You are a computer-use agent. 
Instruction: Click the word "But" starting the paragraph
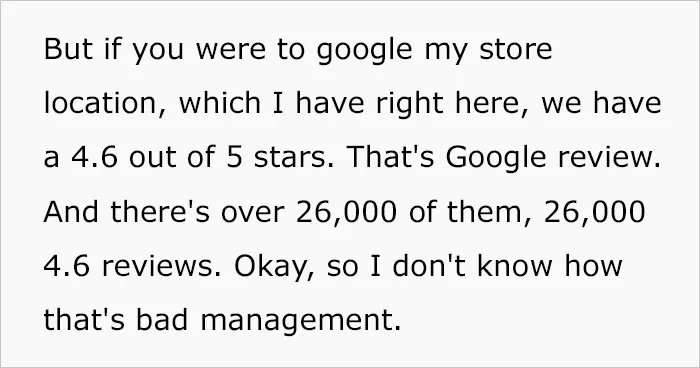coord(69,48)
